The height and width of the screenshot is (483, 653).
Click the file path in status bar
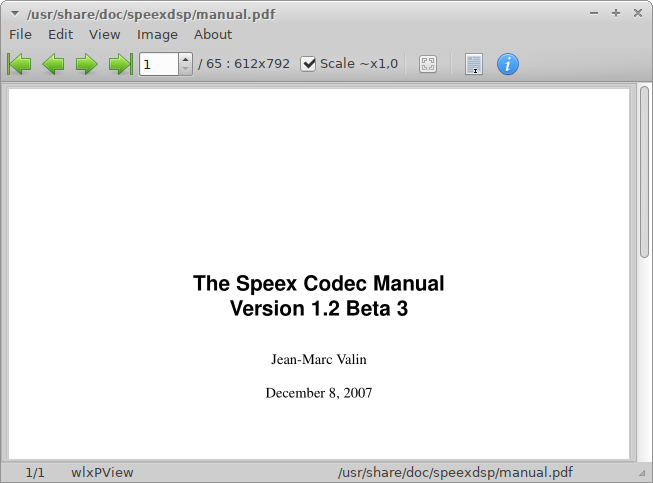[455, 473]
